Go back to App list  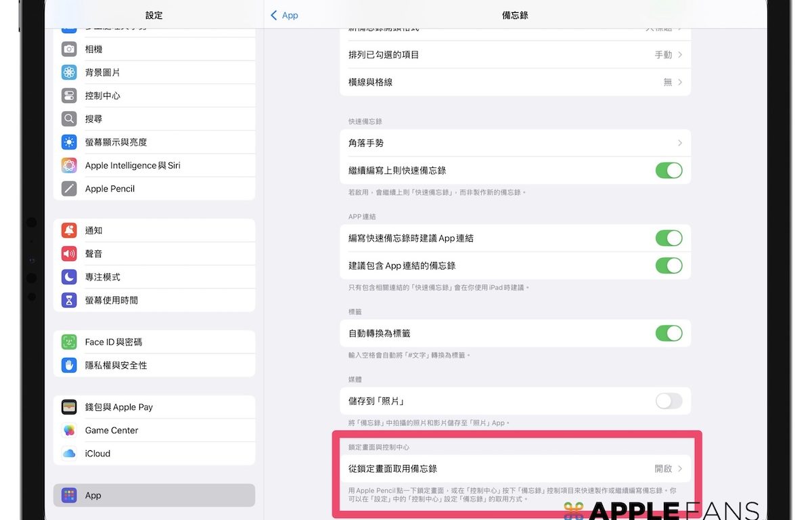tap(284, 15)
